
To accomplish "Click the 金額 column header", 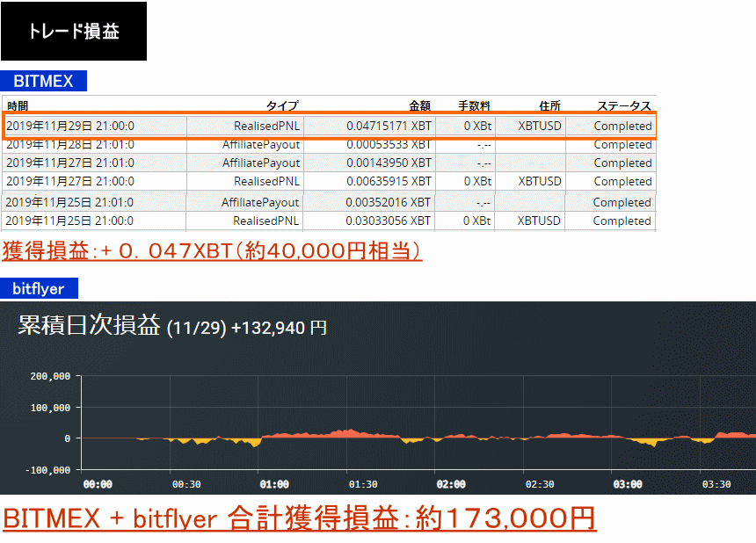I will coord(419,105).
